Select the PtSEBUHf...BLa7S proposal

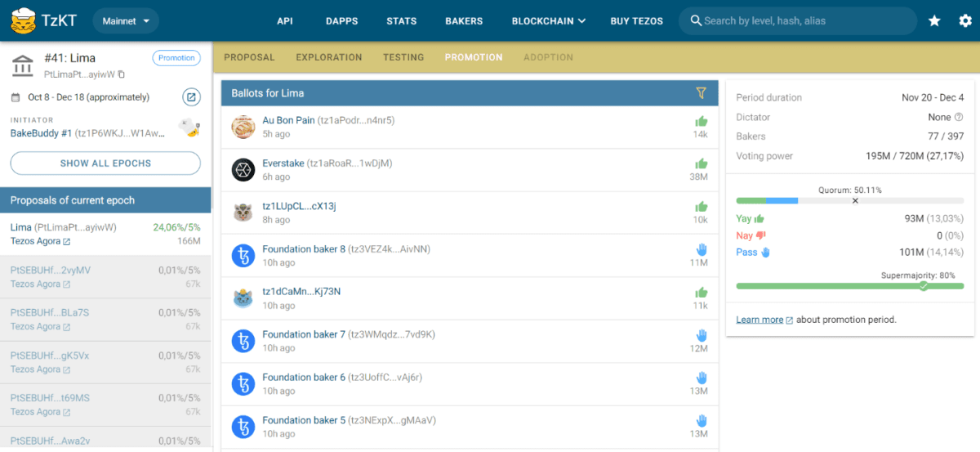(105, 319)
